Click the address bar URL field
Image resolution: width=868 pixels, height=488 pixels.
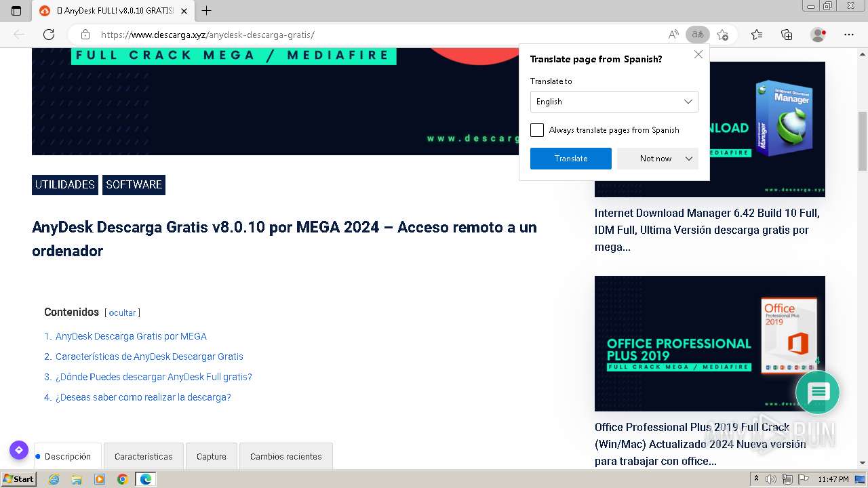pos(380,35)
